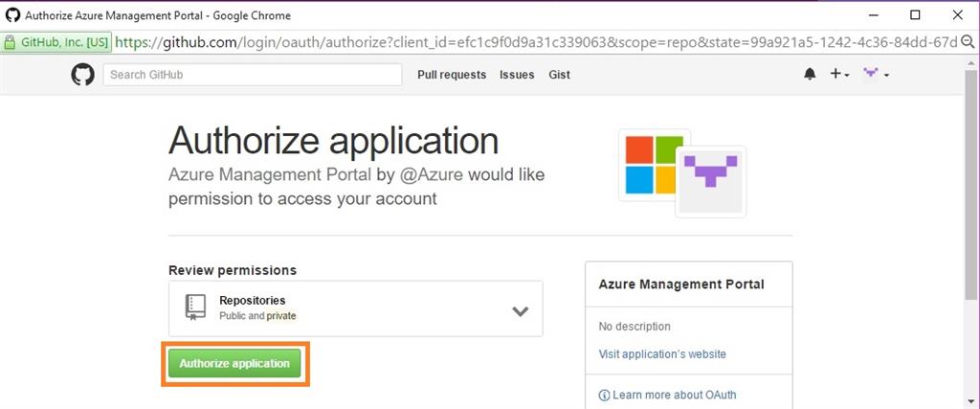Focus the Search GitHub field
This screenshot has height=409, width=980.
click(x=253, y=75)
